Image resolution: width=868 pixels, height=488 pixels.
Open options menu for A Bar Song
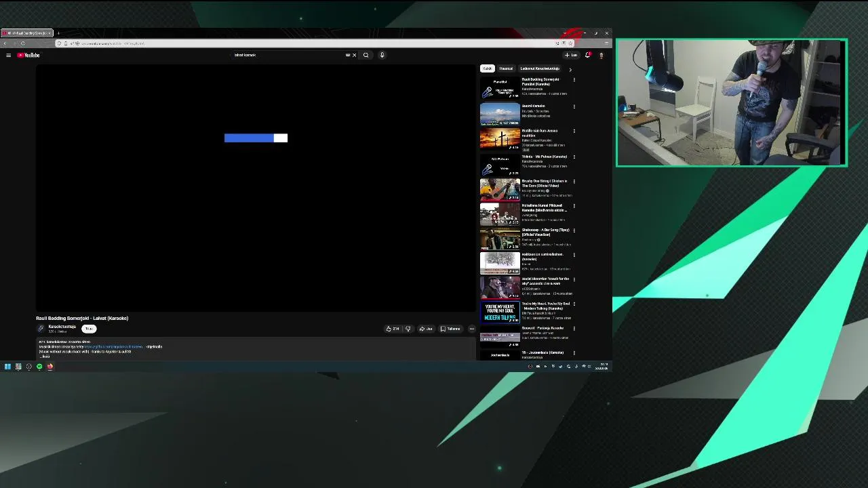574,230
